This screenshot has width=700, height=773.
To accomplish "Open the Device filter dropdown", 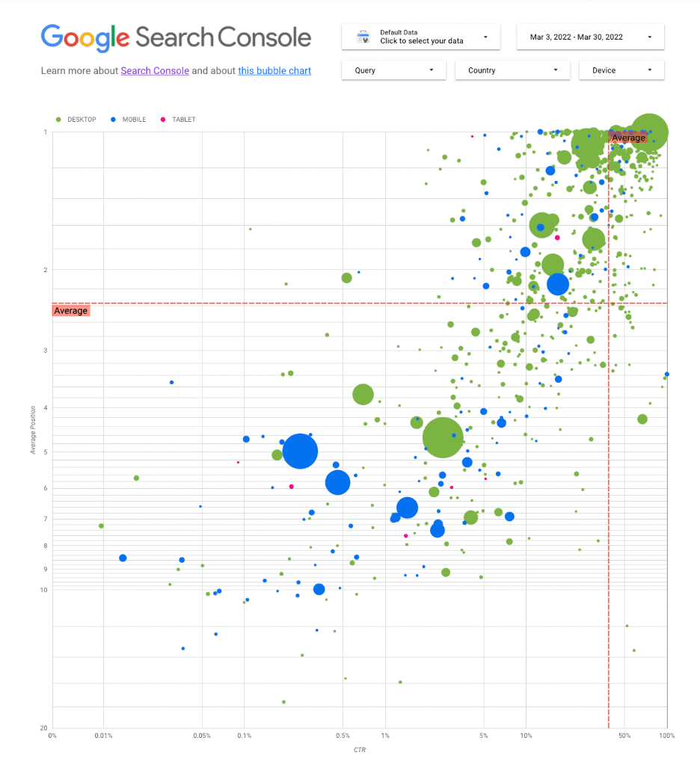I will point(621,70).
